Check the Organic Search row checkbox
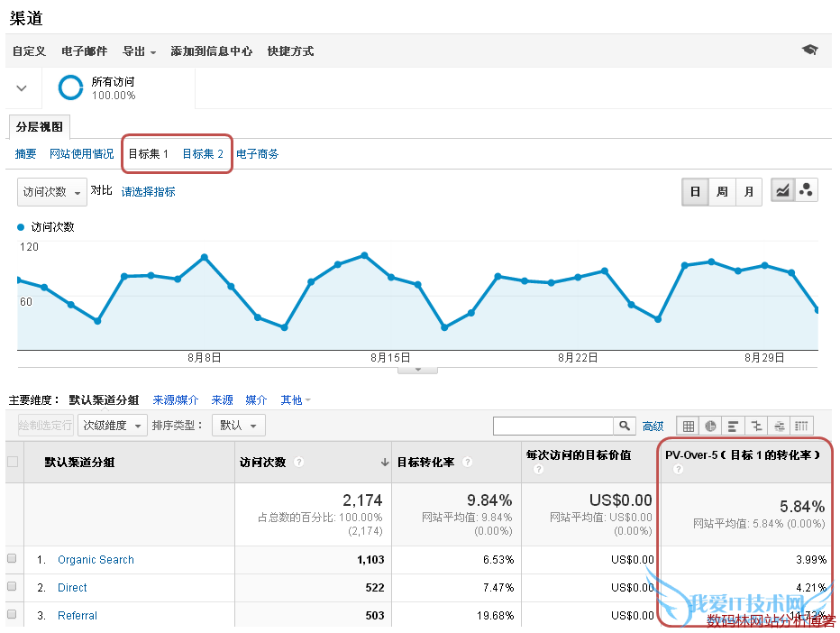 tap(13, 559)
